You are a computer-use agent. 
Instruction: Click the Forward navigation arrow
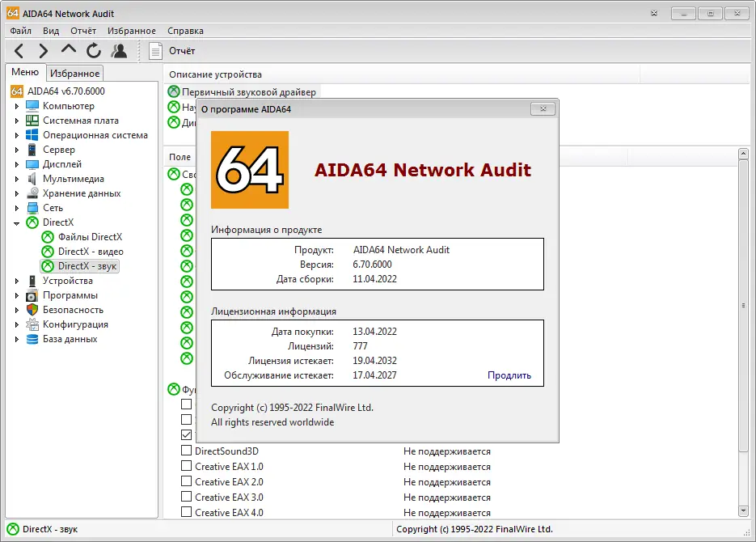click(44, 51)
